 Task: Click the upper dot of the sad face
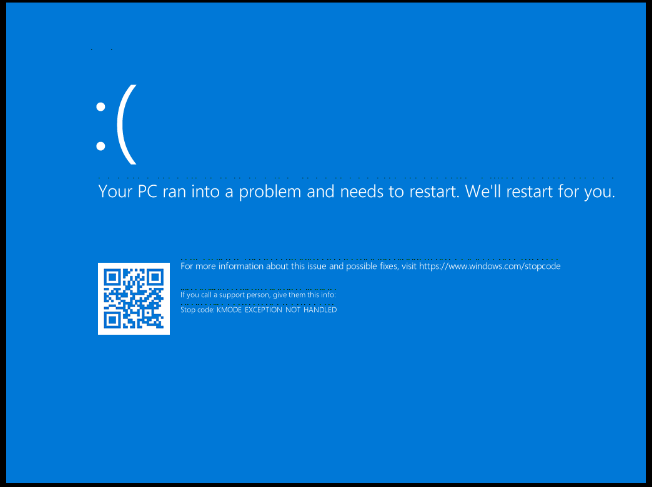click(x=101, y=107)
